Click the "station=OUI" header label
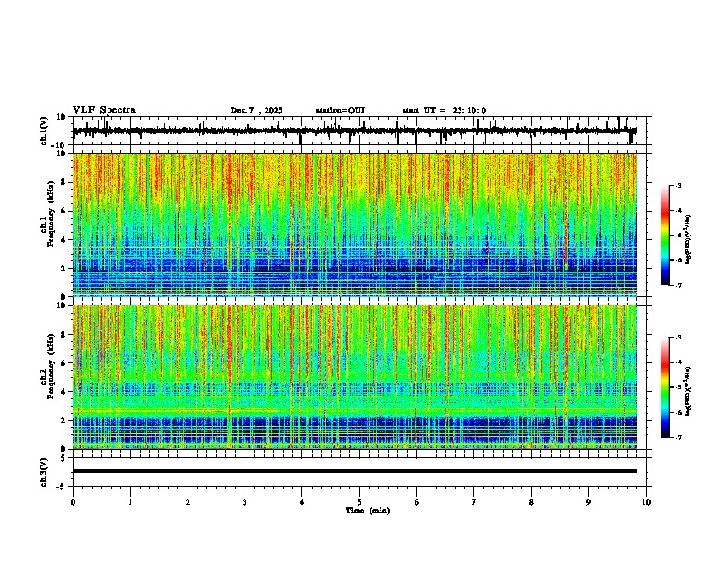Viewport: 728px width, 563px height. pyautogui.click(x=340, y=110)
